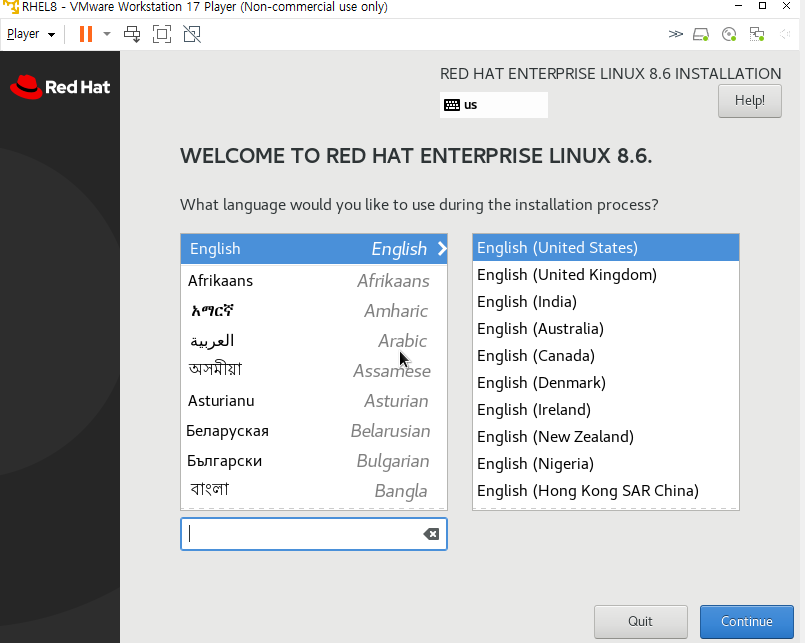Click the keyboard icon next to us
This screenshot has width=805, height=643.
[x=452, y=105]
